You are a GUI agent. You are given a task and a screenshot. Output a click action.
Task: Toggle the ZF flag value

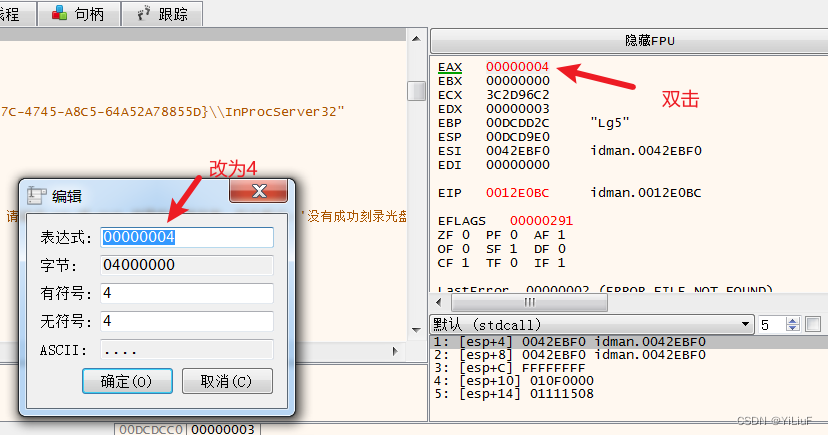(x=466, y=235)
